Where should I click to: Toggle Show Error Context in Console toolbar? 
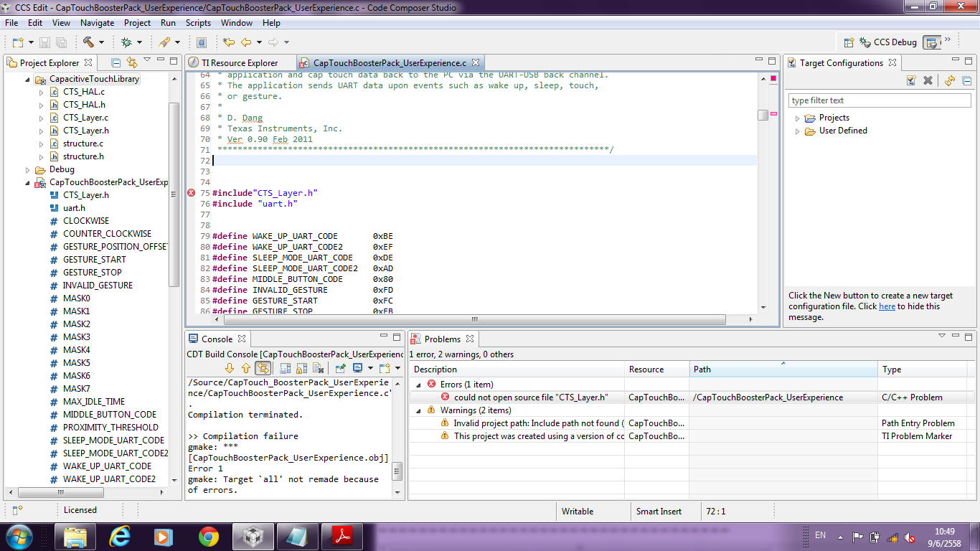263,368
